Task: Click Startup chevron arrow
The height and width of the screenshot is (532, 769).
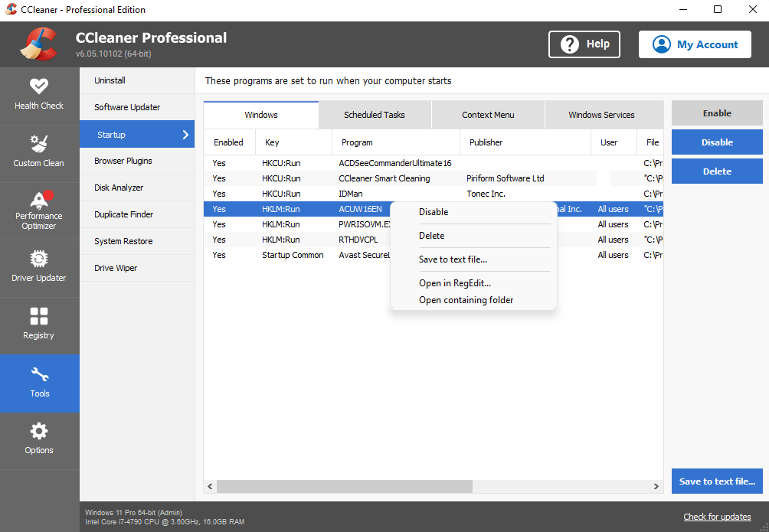Action: (x=185, y=135)
